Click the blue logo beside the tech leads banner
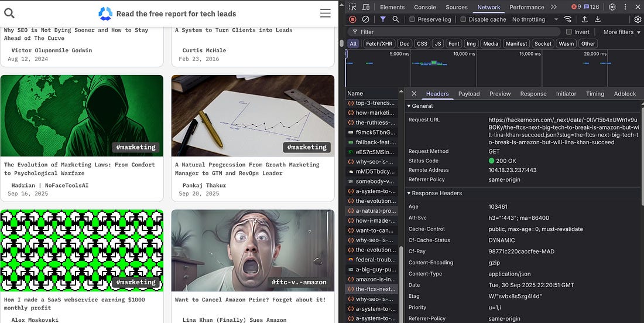This screenshot has width=644, height=323. point(105,13)
